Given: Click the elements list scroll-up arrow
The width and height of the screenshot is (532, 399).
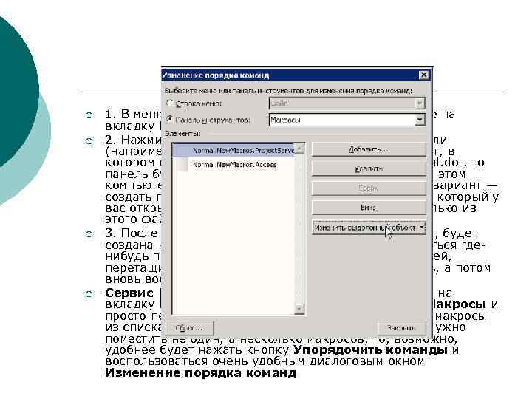Looking at the screenshot, I should pyautogui.click(x=299, y=149).
